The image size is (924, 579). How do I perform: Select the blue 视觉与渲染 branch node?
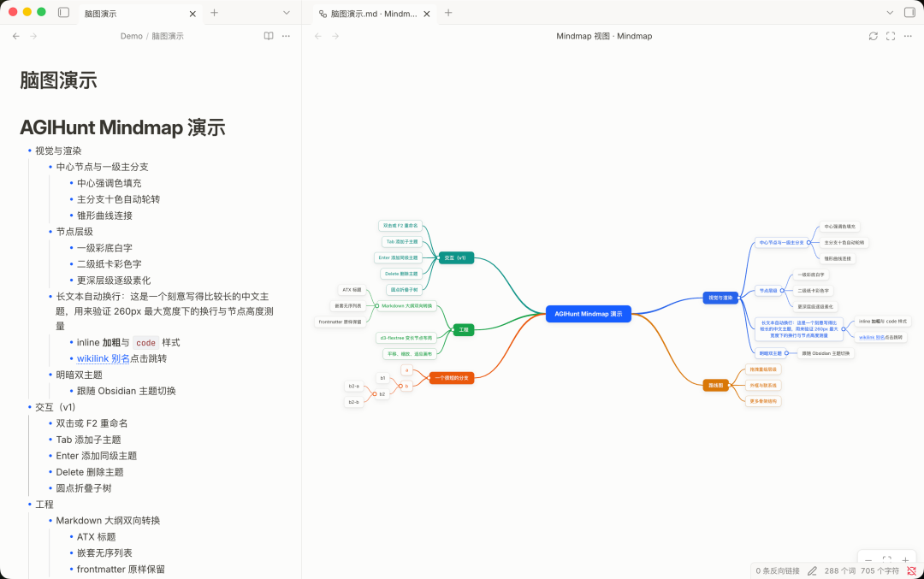point(720,298)
